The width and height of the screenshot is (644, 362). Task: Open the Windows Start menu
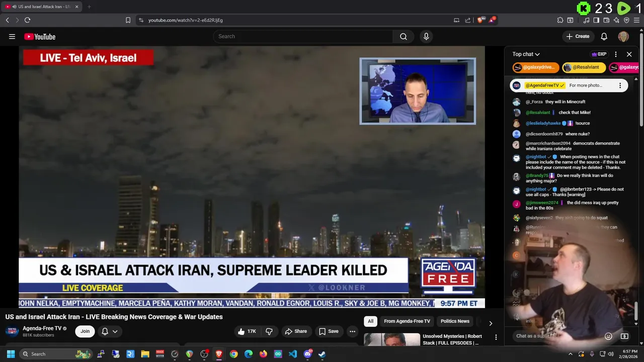tap(11, 354)
